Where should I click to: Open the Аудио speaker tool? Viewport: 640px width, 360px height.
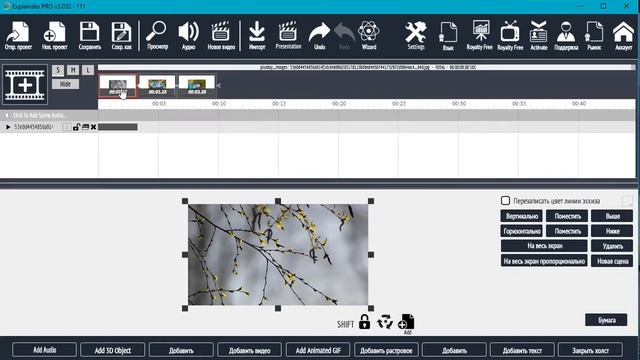click(x=189, y=36)
